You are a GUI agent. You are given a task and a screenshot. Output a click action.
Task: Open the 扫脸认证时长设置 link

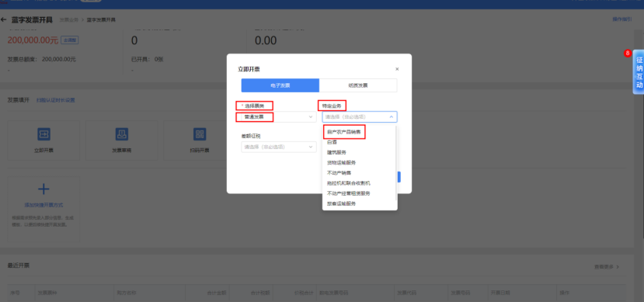(55, 100)
